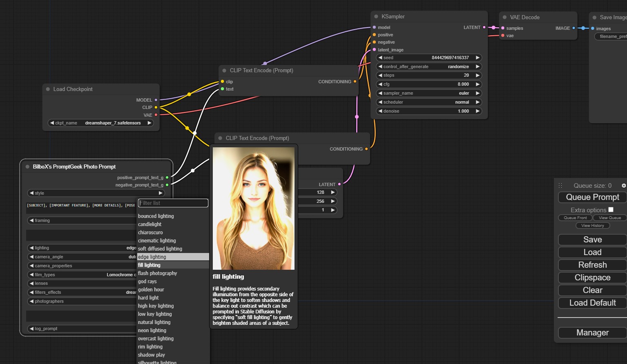
Task: Open the photographers dropdown
Action: point(82,301)
